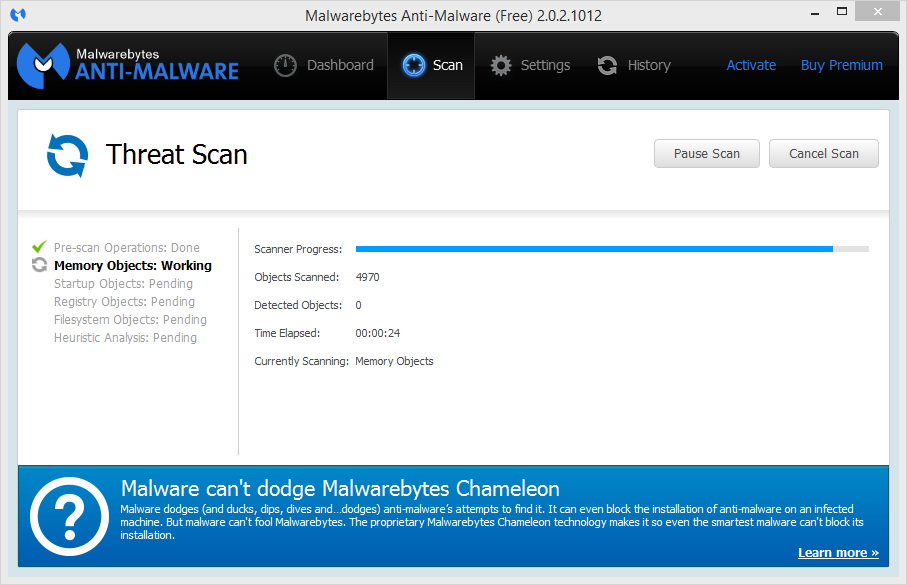
Task: Click the Detected Objects value 0
Action: 359,305
